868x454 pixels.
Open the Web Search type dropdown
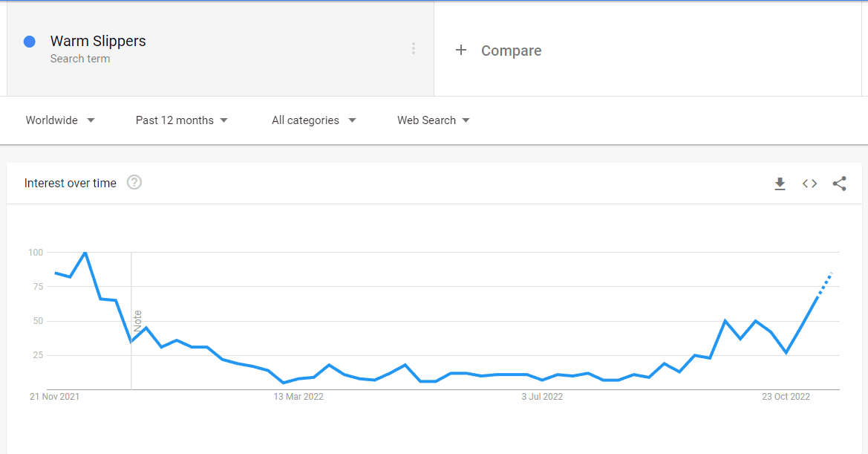tap(434, 120)
